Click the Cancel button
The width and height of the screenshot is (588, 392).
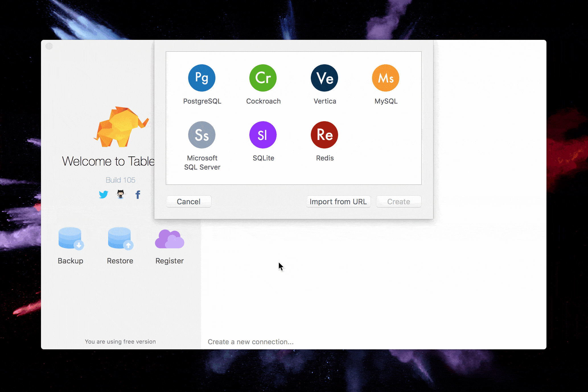pos(189,201)
